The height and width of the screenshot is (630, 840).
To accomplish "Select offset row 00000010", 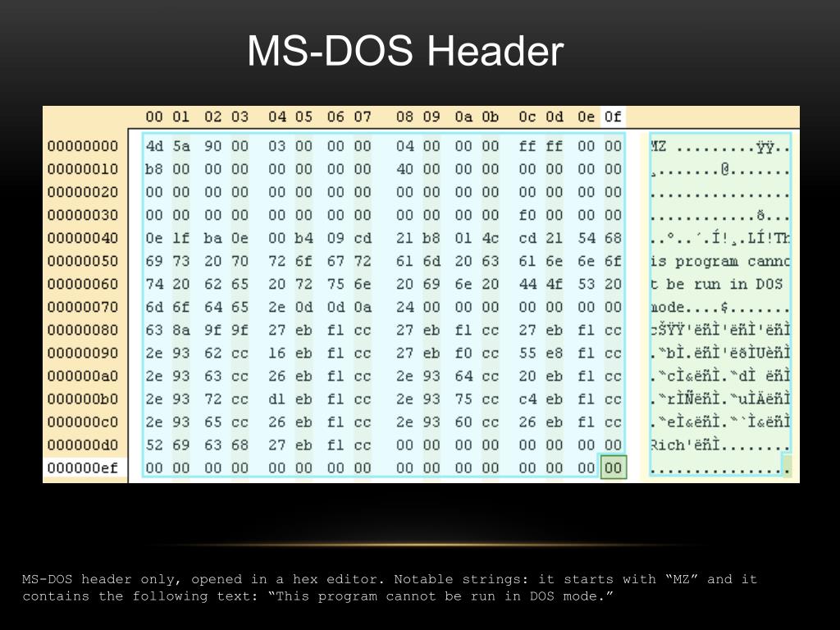I will (83, 169).
